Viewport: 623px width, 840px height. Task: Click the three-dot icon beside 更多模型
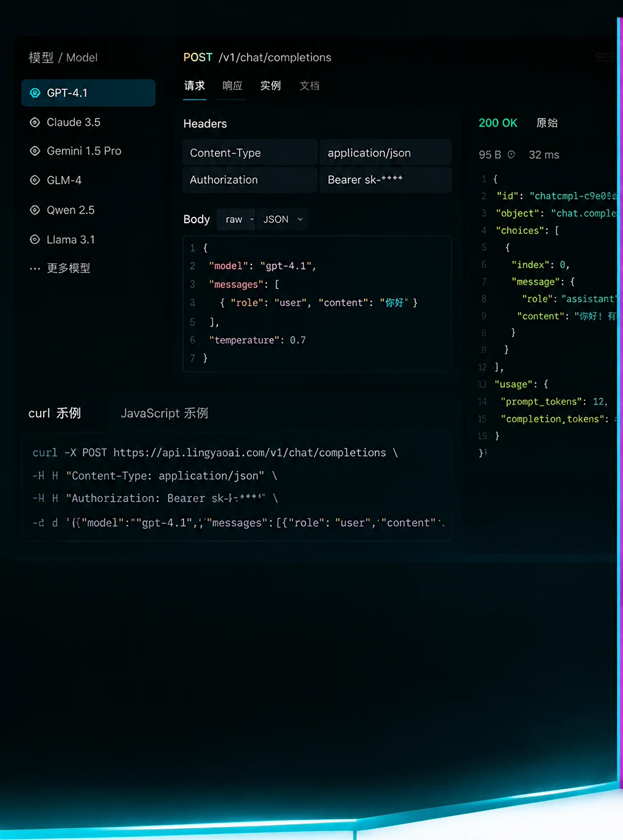tap(35, 268)
